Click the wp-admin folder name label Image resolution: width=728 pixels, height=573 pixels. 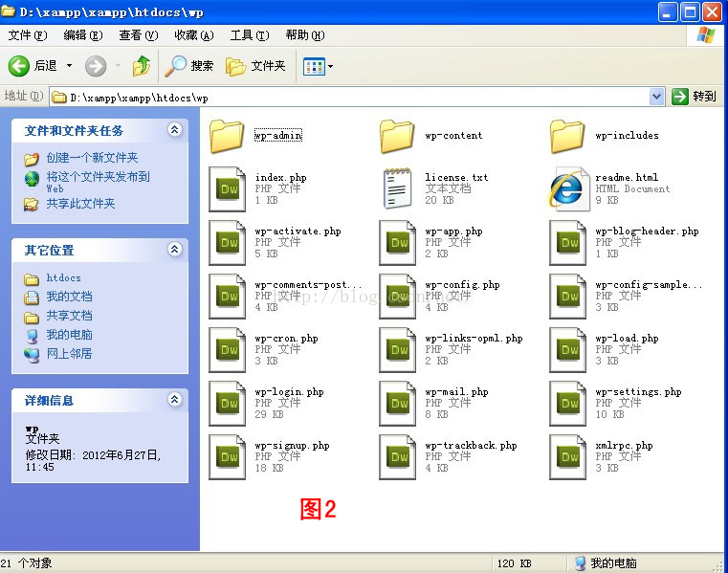278,135
